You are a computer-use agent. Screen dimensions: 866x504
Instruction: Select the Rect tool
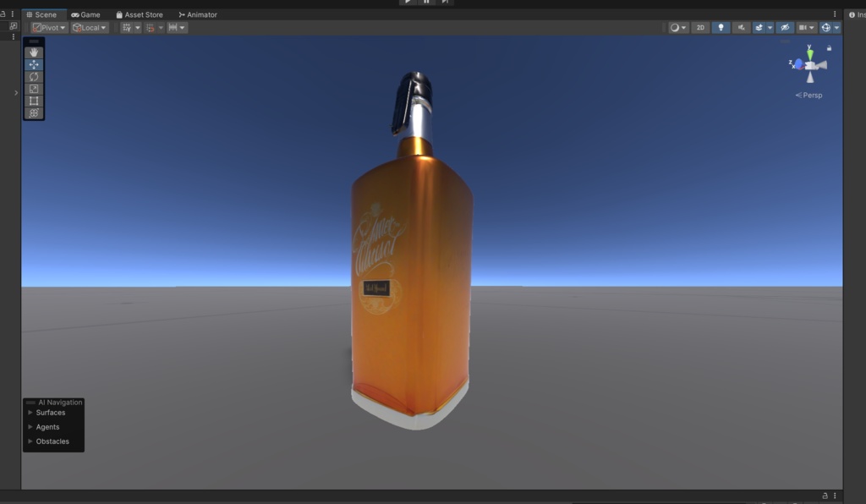[x=34, y=101]
